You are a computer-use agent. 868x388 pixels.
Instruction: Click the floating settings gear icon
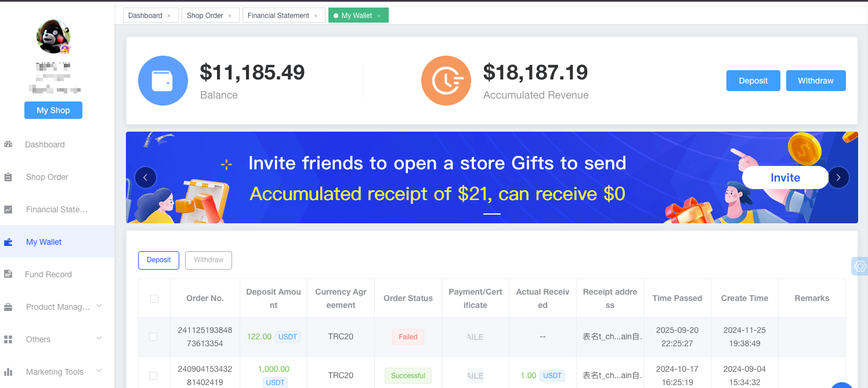[860, 266]
